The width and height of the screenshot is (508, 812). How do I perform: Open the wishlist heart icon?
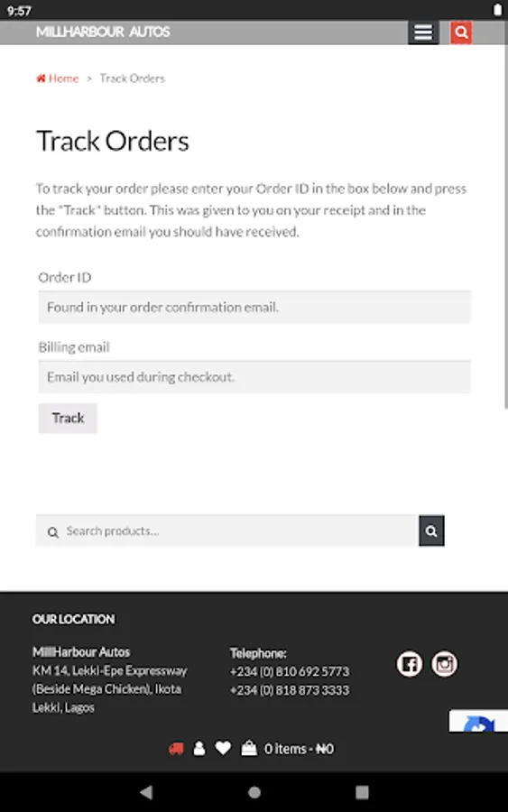[x=223, y=748]
